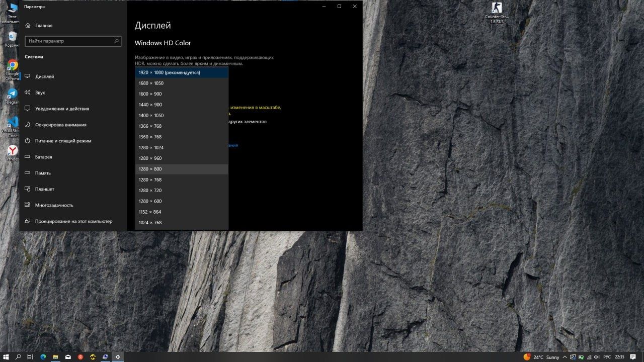Click the Планшет tablet icon in sidebar
The width and height of the screenshot is (644, 362).
pyautogui.click(x=28, y=189)
